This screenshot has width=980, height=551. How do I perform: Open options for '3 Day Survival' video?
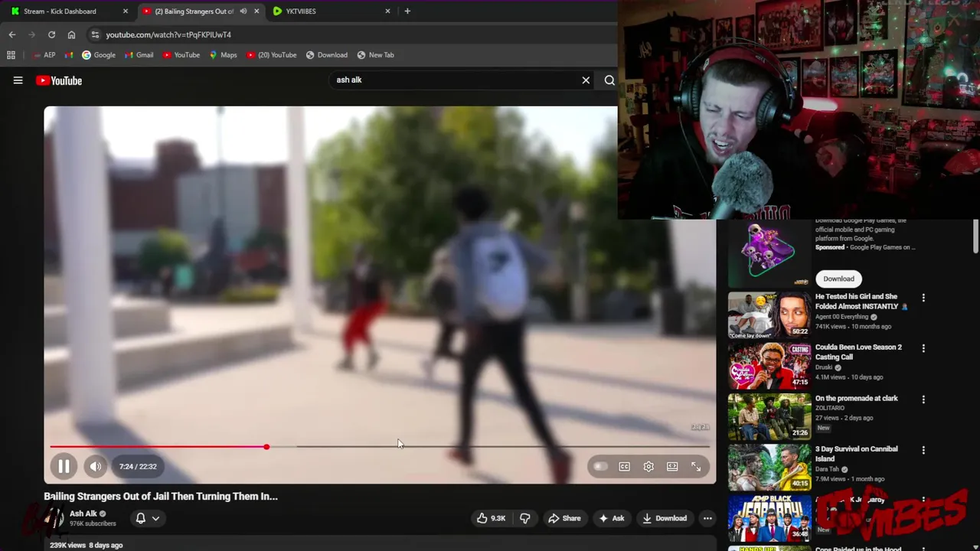pos(923,450)
